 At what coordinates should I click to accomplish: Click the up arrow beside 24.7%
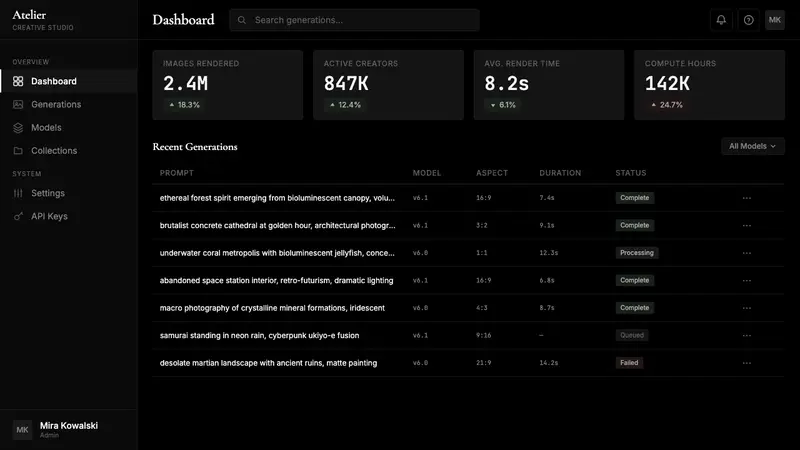coord(654,105)
